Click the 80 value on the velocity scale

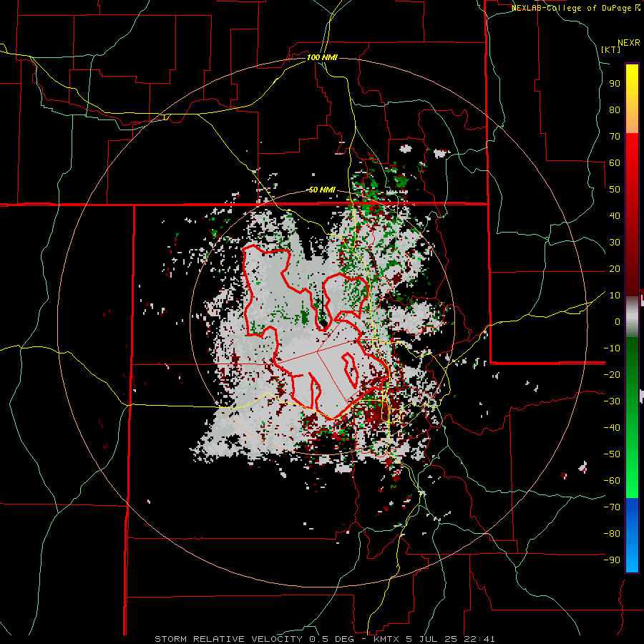pyautogui.click(x=615, y=109)
